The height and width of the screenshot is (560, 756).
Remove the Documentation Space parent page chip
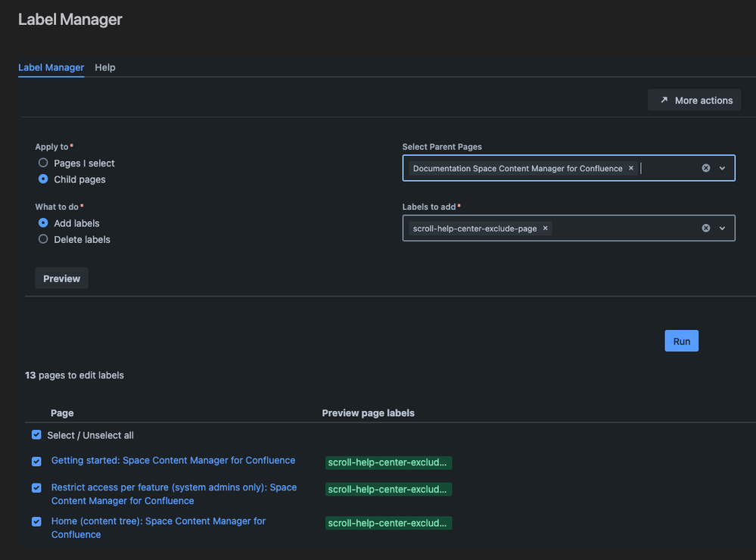point(631,168)
